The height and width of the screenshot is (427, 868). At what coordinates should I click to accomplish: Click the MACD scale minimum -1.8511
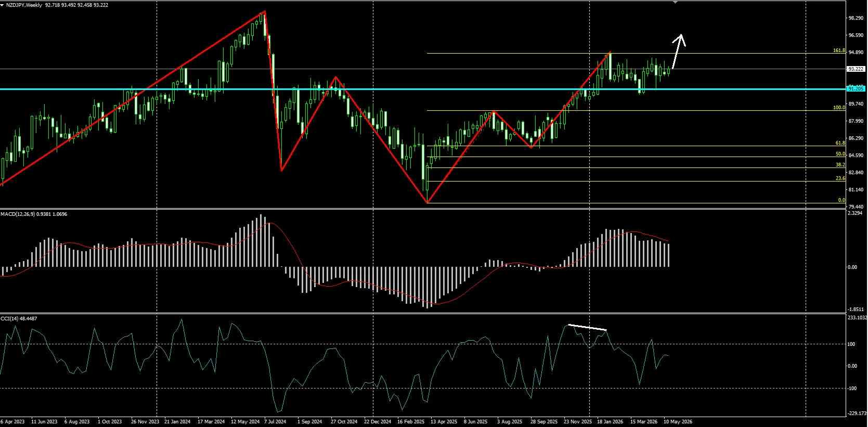856,309
